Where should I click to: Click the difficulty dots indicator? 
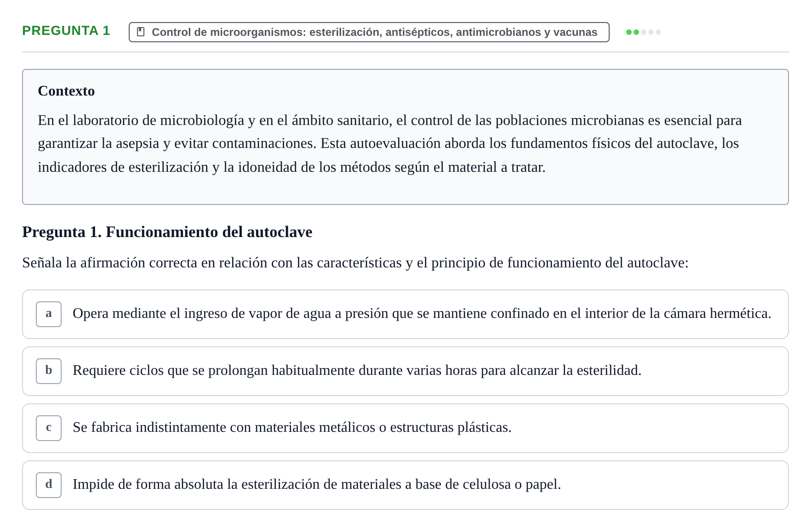pyautogui.click(x=644, y=32)
